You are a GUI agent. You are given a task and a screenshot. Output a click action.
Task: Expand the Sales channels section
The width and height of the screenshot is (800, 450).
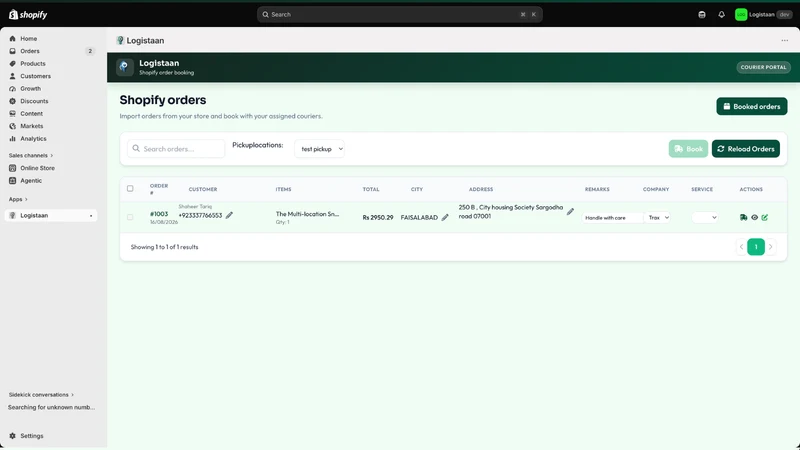click(31, 155)
